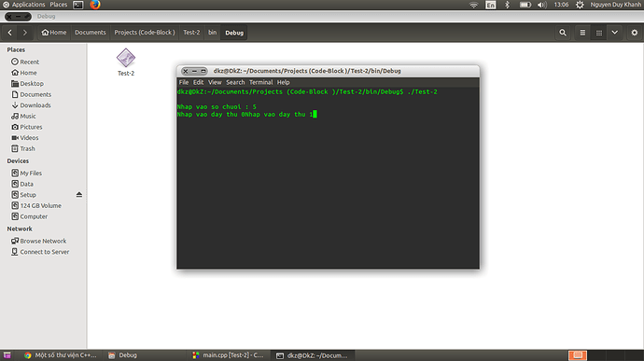Viewport: 644px width, 361px height.
Task: Open the clock showing 13:06
Action: [561, 5]
